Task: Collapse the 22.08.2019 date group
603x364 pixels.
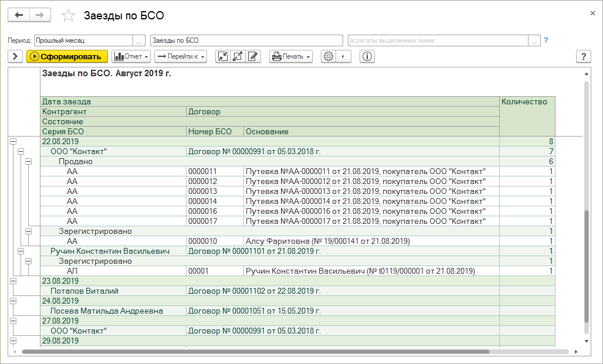Action: point(13,141)
